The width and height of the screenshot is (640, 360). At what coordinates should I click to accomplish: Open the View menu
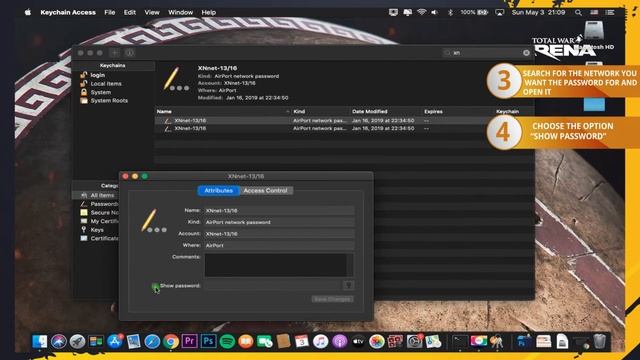pos(152,12)
